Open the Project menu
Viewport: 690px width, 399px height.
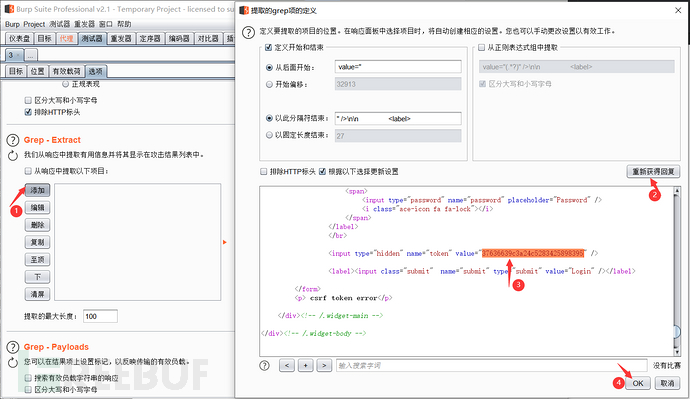[x=34, y=24]
